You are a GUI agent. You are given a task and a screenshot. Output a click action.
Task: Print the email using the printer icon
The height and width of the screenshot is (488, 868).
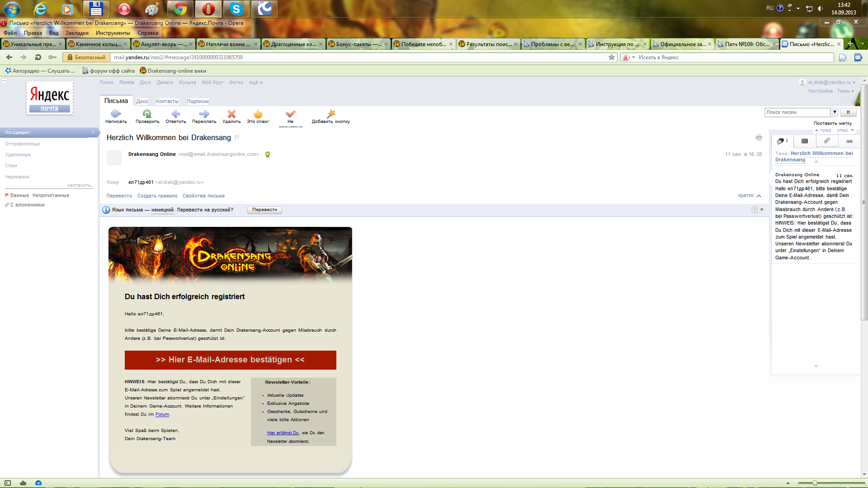pyautogui.click(x=759, y=137)
